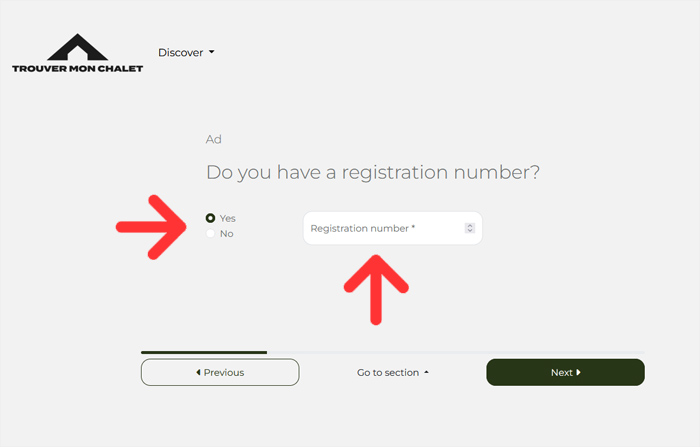This screenshot has width=700, height=447.
Task: Click the red upward arrow below input field
Action: (376, 289)
